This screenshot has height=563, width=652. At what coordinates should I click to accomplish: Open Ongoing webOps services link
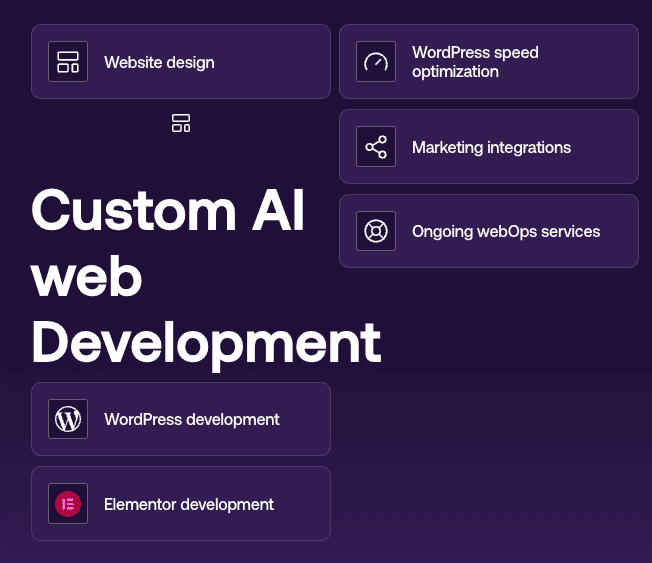489,231
